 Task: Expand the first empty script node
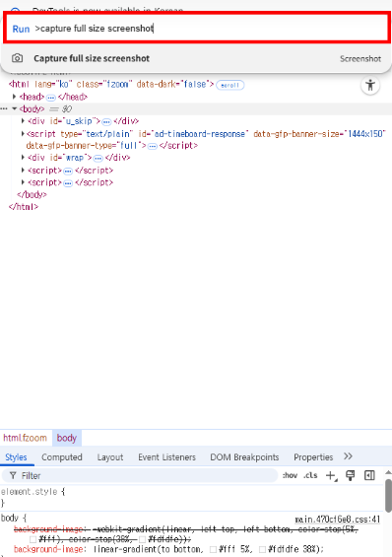point(23,171)
